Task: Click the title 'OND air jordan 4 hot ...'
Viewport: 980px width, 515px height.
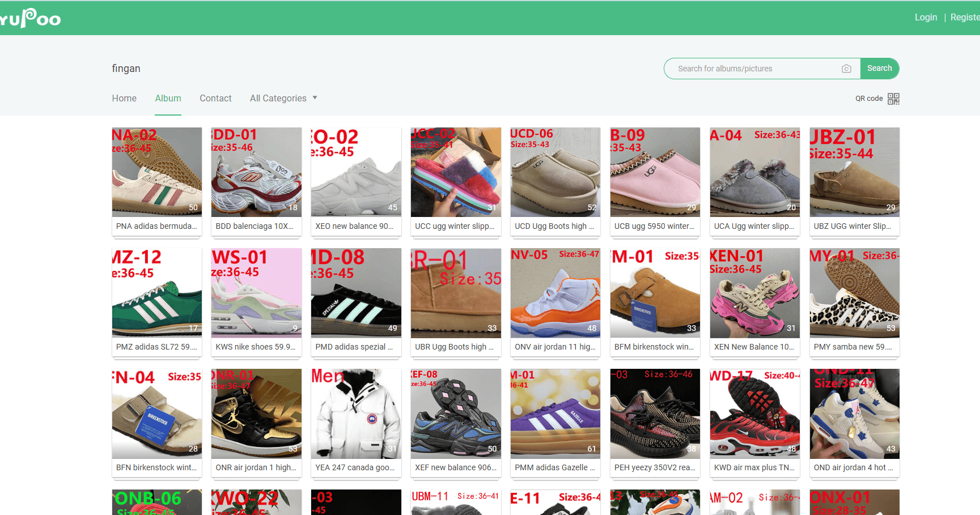Action: click(854, 467)
